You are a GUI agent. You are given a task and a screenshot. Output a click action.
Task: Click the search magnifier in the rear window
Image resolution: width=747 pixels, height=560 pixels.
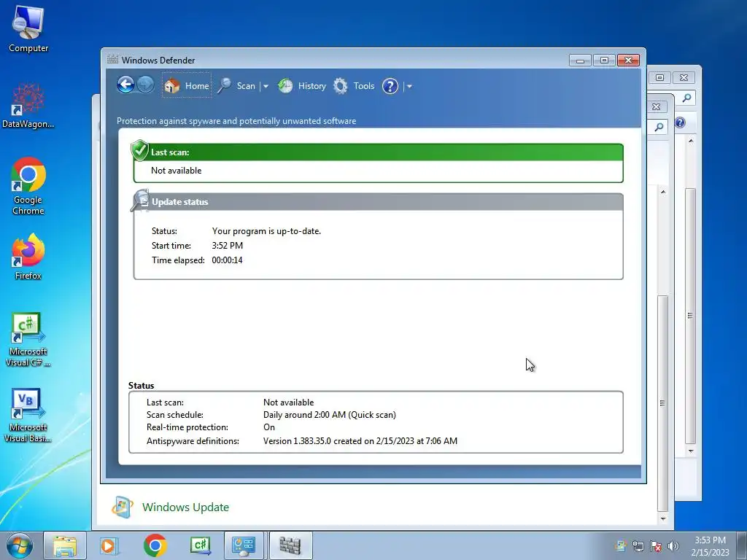[x=686, y=98]
